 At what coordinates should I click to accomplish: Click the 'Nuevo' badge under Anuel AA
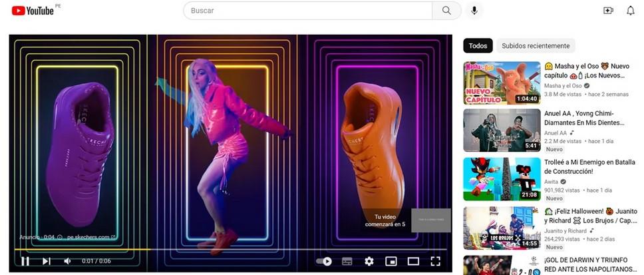(554, 150)
